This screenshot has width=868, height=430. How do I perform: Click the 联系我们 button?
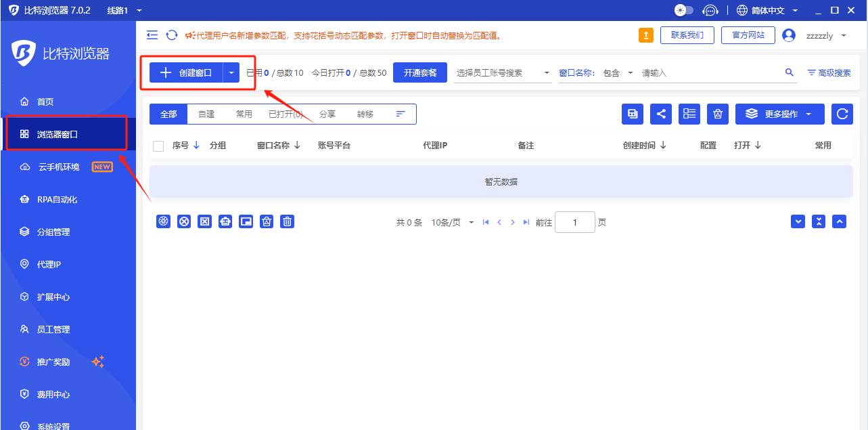[x=687, y=35]
